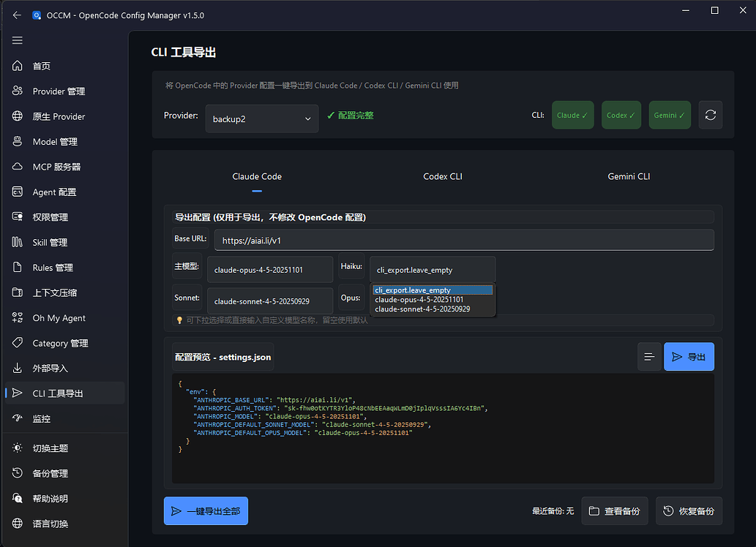Open the 监控 sidebar page
The height and width of the screenshot is (547, 756).
click(64, 418)
